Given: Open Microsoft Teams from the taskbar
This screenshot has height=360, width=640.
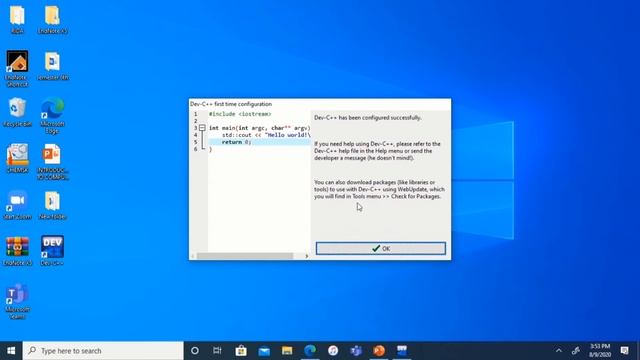Looking at the screenshot, I should (356, 351).
